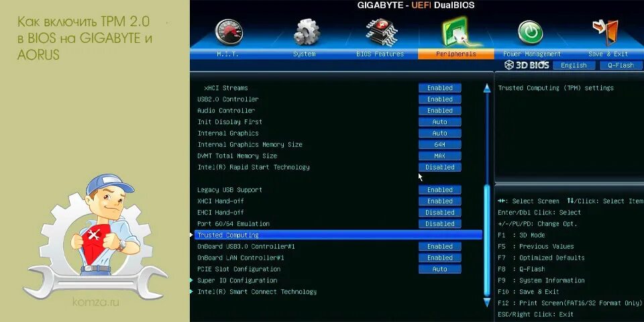The image size is (644, 322).
Task: Open Init Display First Auto option
Action: pos(440,122)
